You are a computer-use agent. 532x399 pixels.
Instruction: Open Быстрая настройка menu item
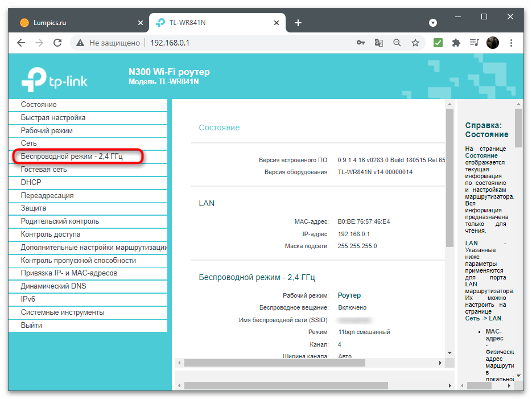click(88, 118)
